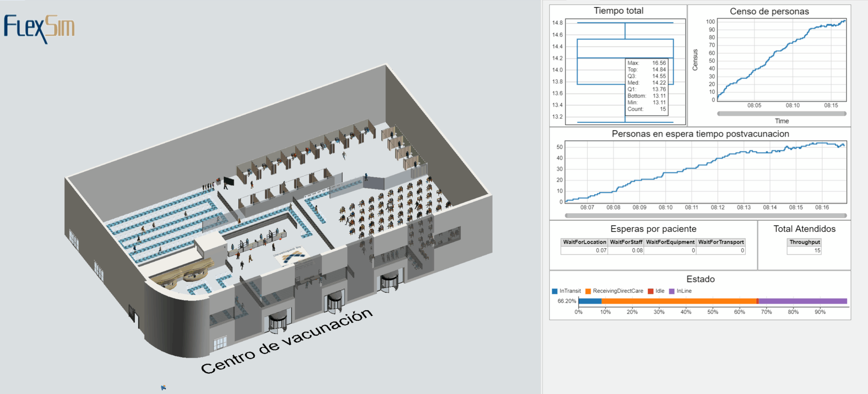Click the black display board near the queue
868x394 pixels.
tap(229, 182)
